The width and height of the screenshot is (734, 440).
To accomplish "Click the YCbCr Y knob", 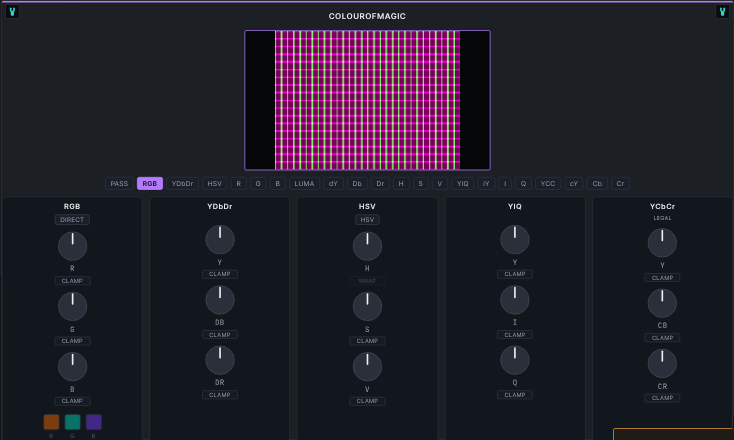I will [x=662, y=243].
